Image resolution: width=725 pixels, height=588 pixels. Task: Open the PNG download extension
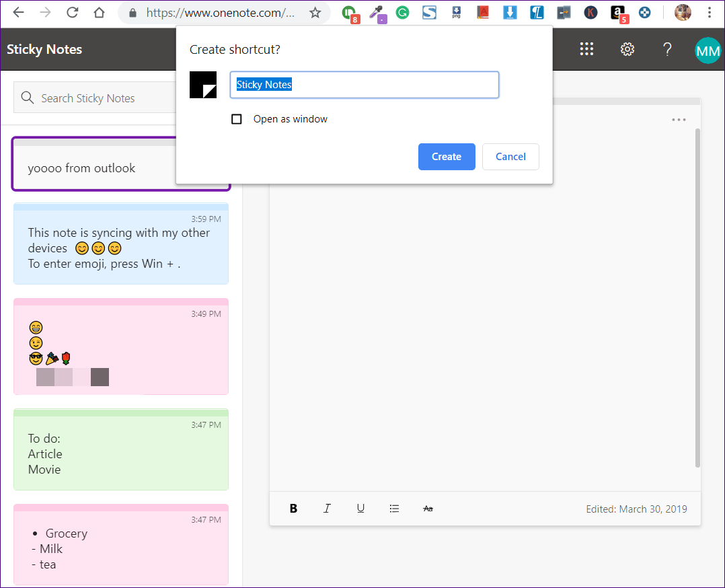tap(457, 13)
